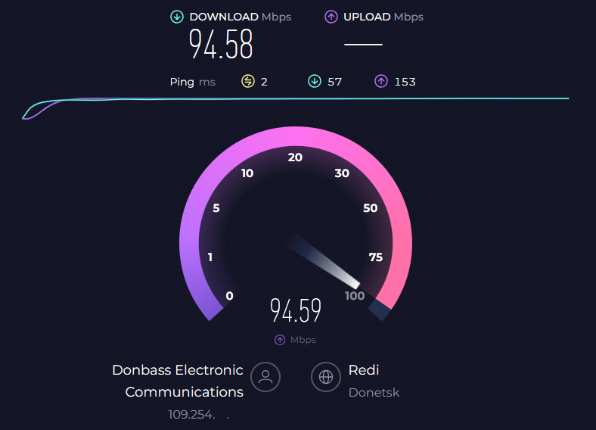Click the 20 mark on the gauge
596x430 pixels.
tap(295, 157)
